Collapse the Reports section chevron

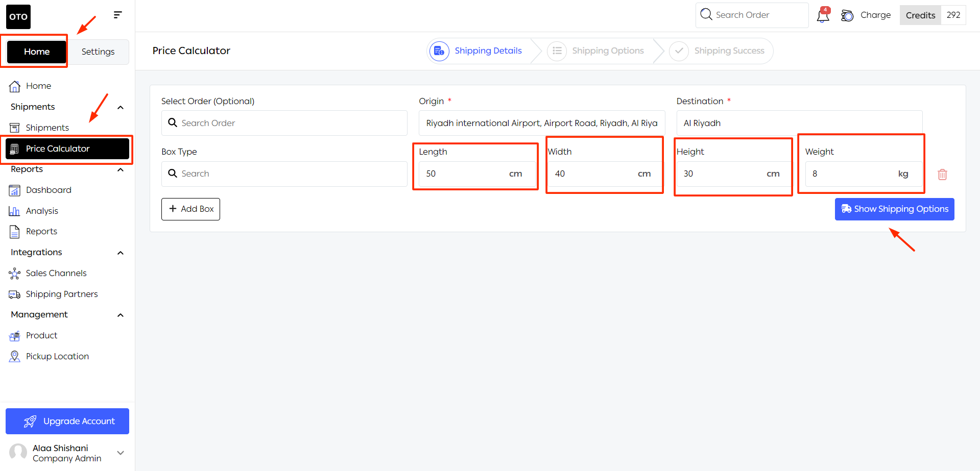pyautogui.click(x=121, y=170)
